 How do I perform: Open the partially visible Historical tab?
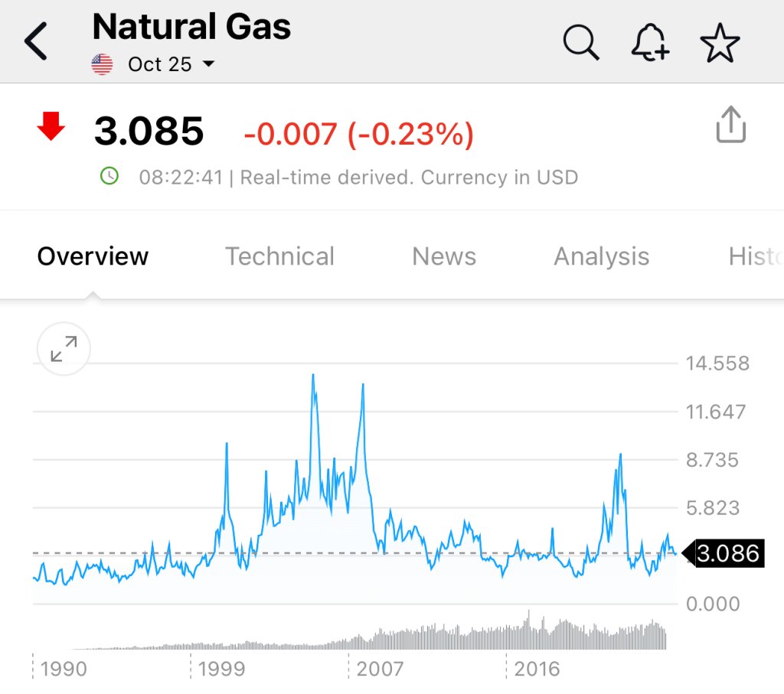(755, 256)
